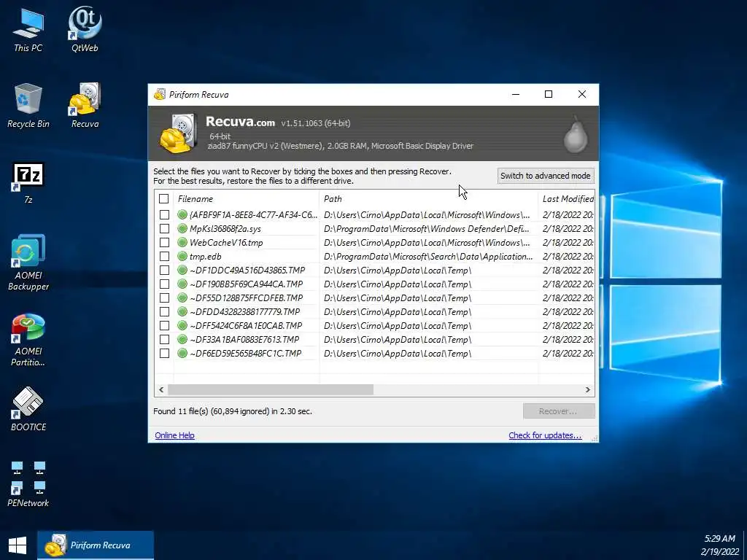Select the PENetwork desktop shortcut
Screen dimensions: 747x560
28,483
